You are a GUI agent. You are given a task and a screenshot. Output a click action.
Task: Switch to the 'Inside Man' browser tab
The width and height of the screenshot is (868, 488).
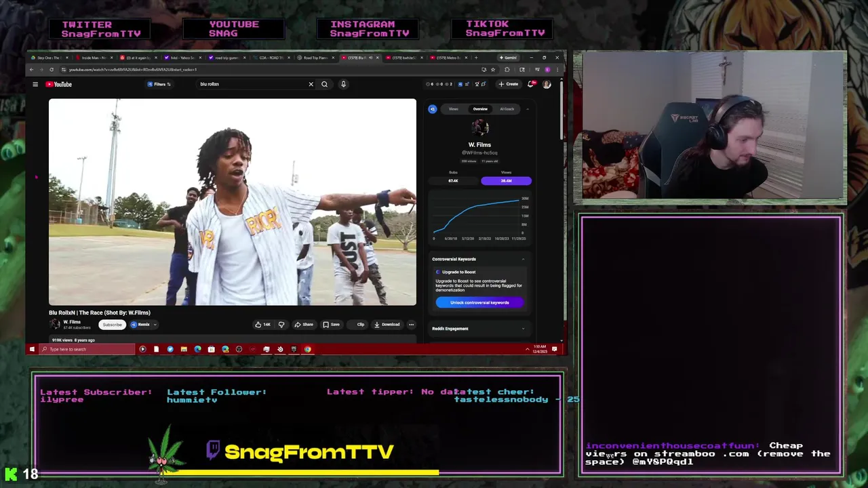pos(94,58)
